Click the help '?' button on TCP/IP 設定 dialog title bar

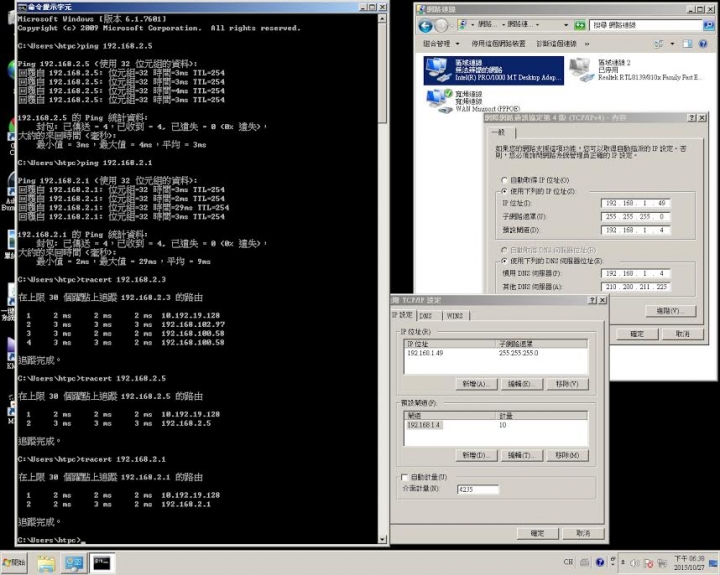click(592, 300)
